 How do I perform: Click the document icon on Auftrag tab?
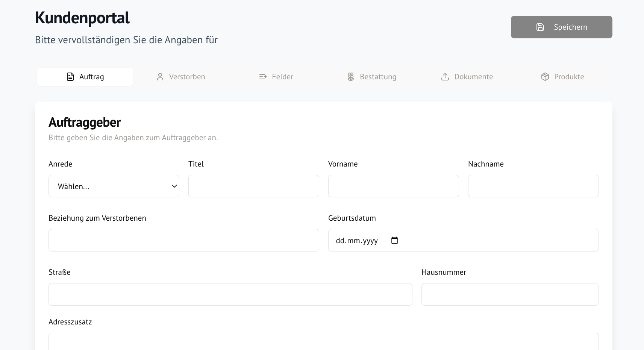tap(70, 77)
